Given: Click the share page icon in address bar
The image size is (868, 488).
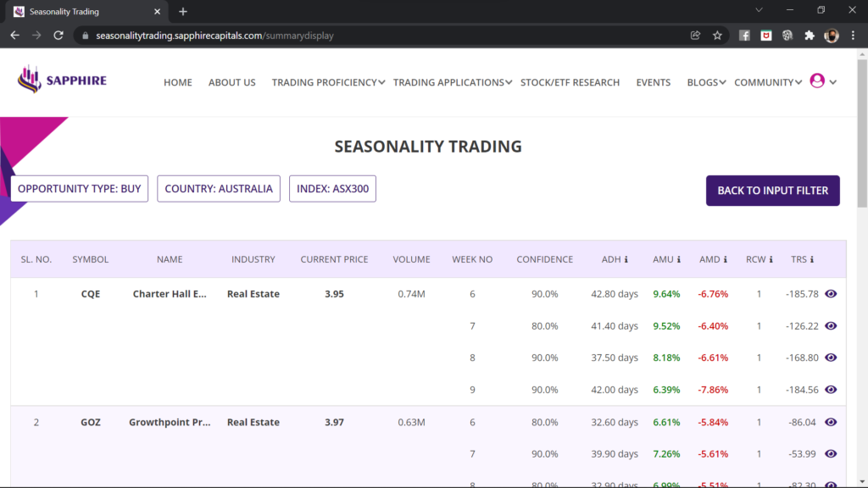Looking at the screenshot, I should (695, 36).
